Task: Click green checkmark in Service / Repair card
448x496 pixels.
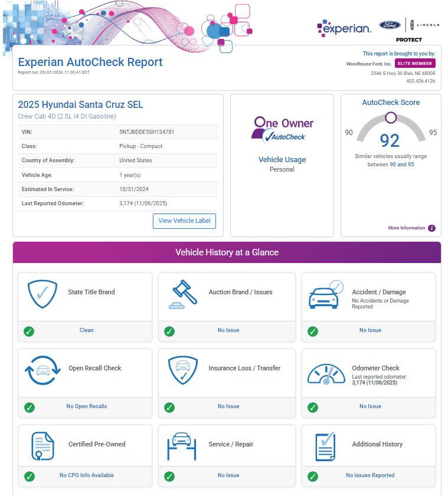Action: [169, 477]
